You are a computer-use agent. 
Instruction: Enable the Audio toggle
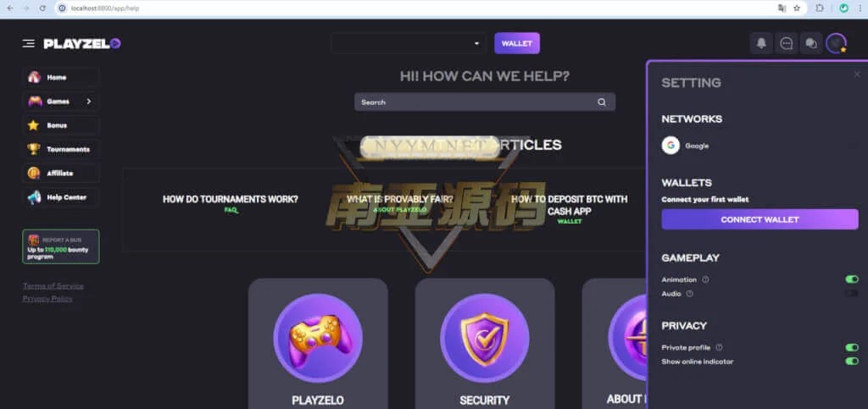point(851,294)
